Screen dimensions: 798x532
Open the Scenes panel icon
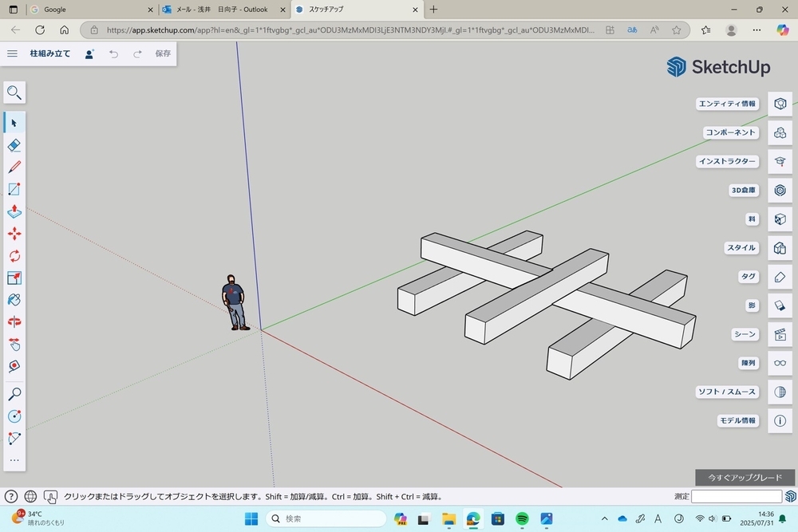click(x=780, y=334)
